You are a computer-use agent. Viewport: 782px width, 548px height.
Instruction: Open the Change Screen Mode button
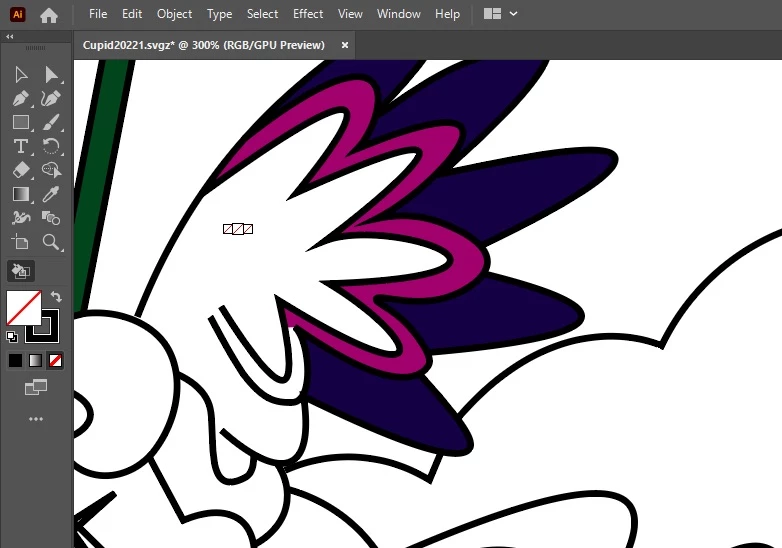point(36,387)
